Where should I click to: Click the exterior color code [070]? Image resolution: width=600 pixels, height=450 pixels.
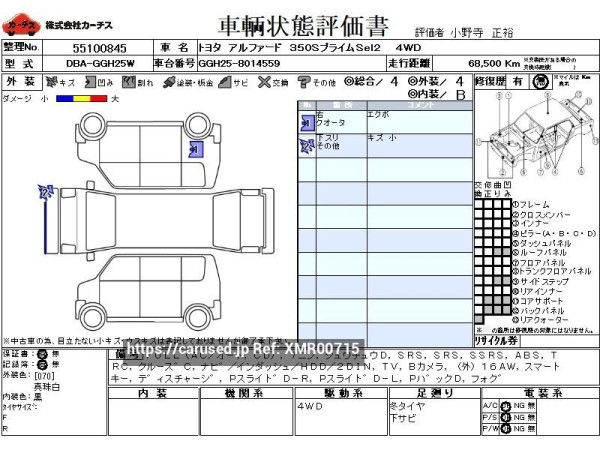click(44, 376)
